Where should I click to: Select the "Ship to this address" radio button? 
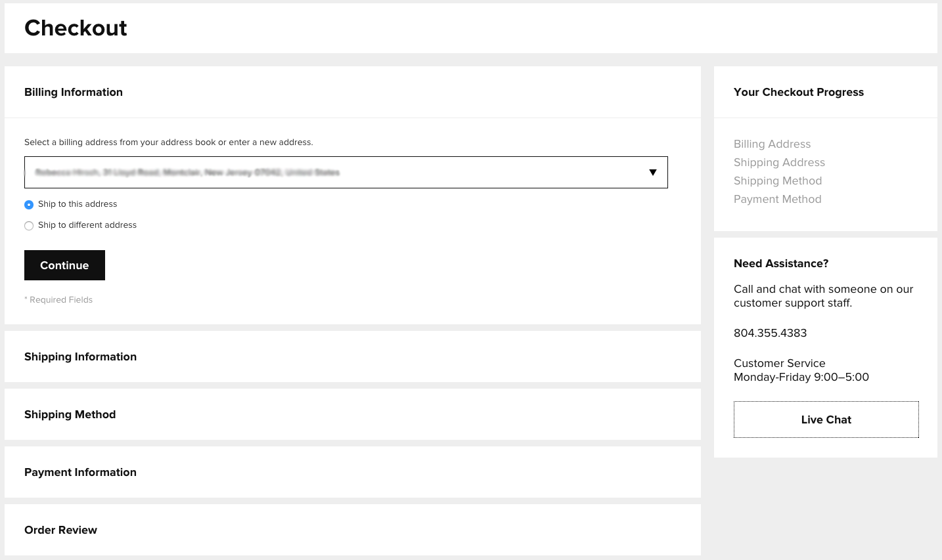click(x=29, y=205)
